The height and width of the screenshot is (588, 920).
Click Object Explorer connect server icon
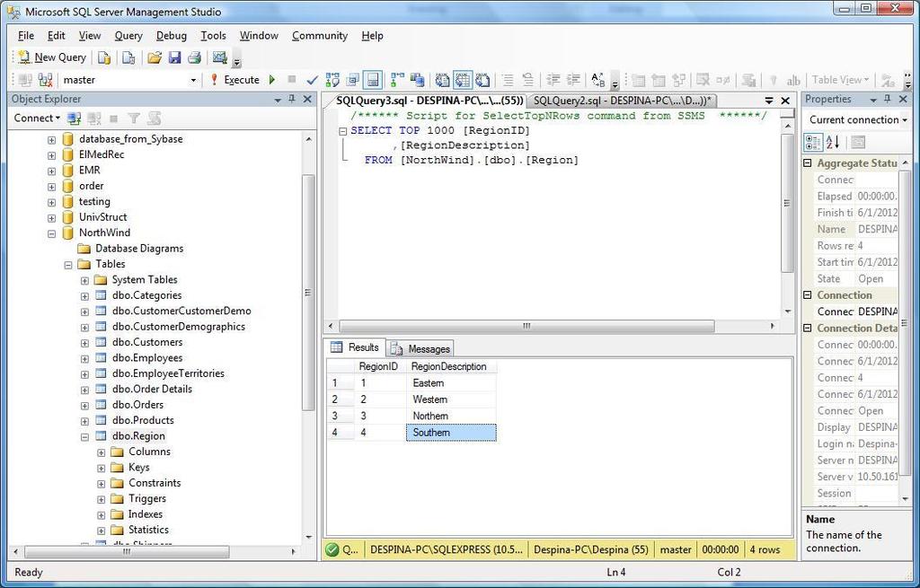(x=74, y=118)
